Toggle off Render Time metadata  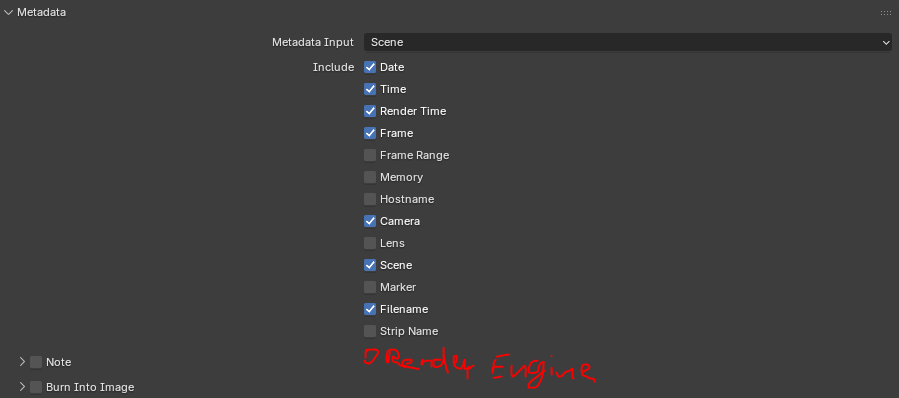[370, 111]
